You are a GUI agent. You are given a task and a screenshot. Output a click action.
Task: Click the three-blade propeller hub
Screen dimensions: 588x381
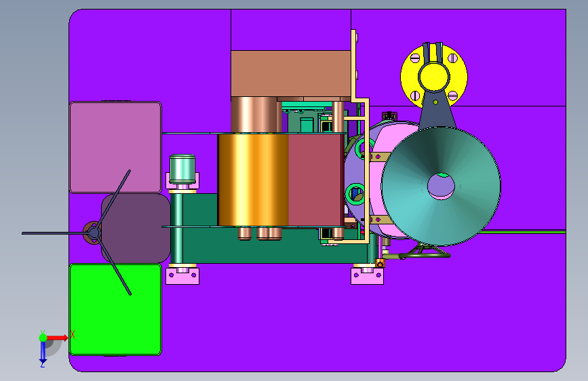(94, 233)
